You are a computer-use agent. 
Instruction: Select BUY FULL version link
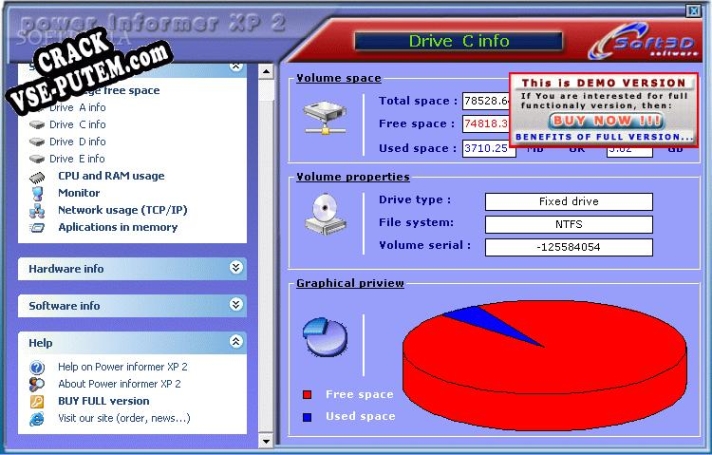(104, 401)
